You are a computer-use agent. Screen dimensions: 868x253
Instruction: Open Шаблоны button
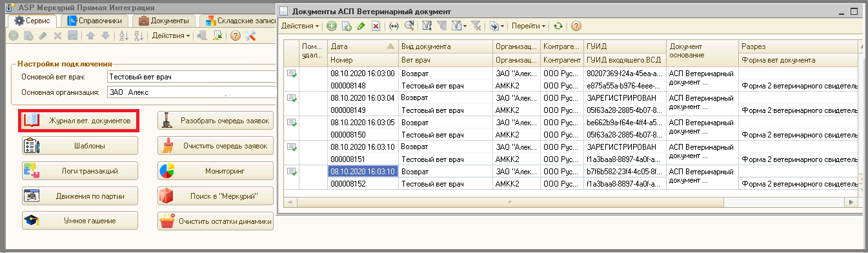(80, 146)
